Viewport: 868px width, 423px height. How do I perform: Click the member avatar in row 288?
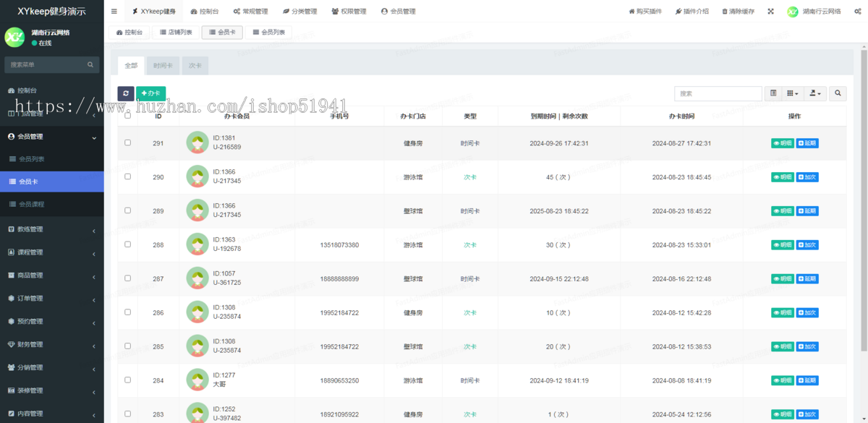197,244
